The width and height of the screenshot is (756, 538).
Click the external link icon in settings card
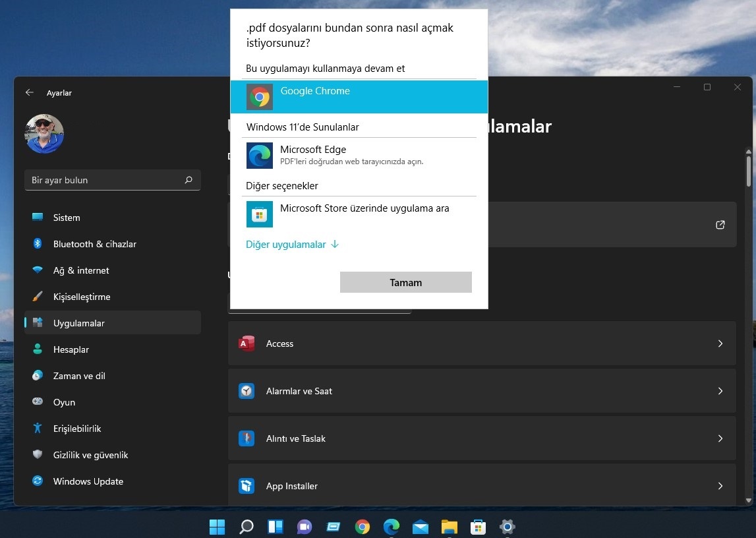pos(720,225)
